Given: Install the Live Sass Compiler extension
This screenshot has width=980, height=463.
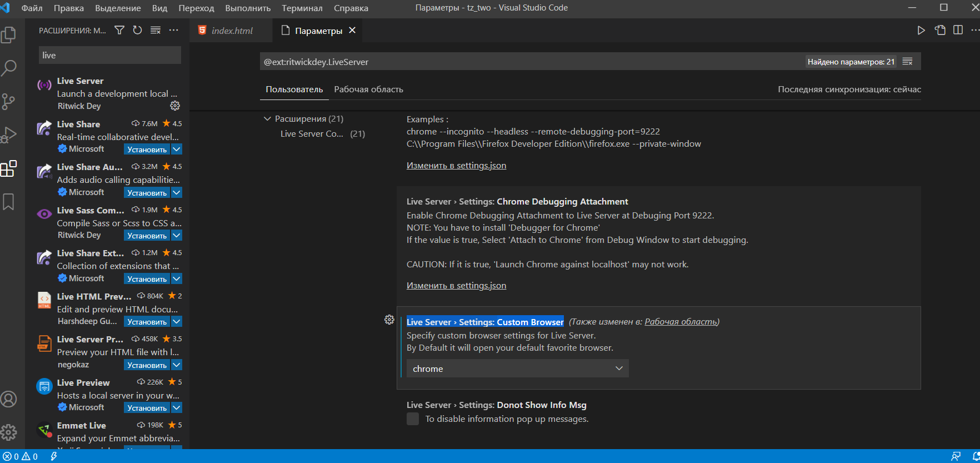Looking at the screenshot, I should pyautogui.click(x=147, y=235).
